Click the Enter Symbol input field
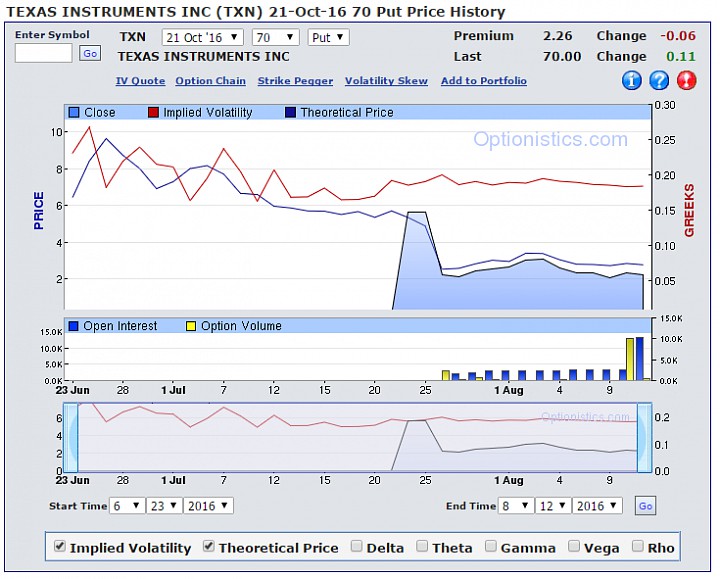This screenshot has height=579, width=720. (x=44, y=53)
